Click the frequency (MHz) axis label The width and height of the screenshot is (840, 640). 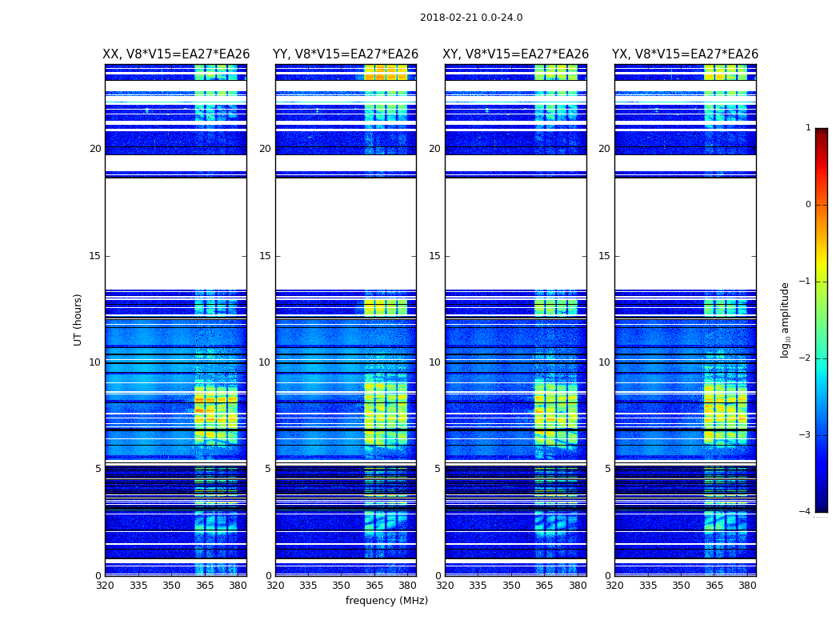coord(386,600)
